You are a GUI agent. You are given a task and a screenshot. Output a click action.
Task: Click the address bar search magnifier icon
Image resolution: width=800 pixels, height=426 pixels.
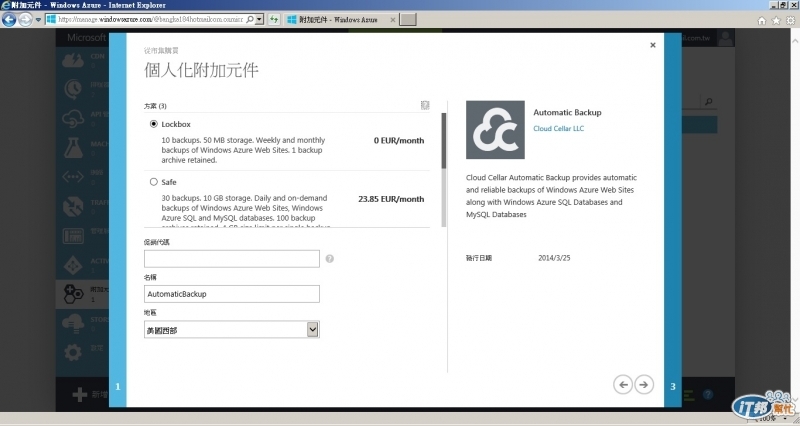(x=250, y=19)
